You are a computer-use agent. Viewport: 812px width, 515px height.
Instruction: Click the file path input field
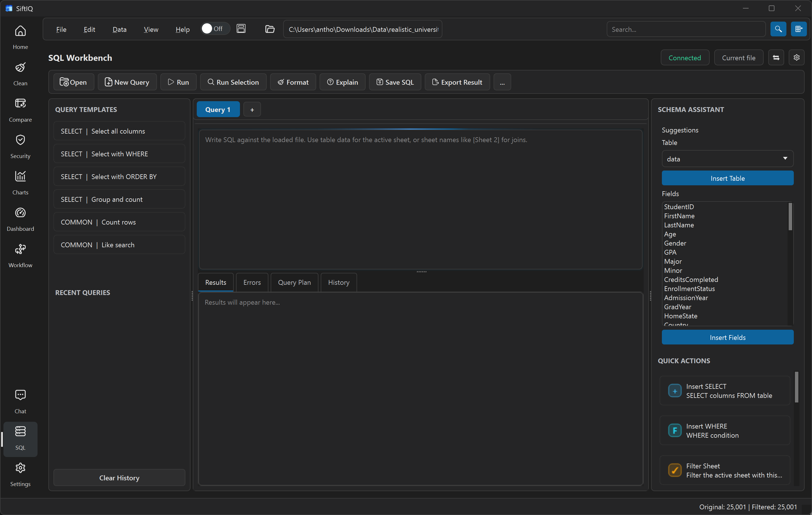point(363,29)
